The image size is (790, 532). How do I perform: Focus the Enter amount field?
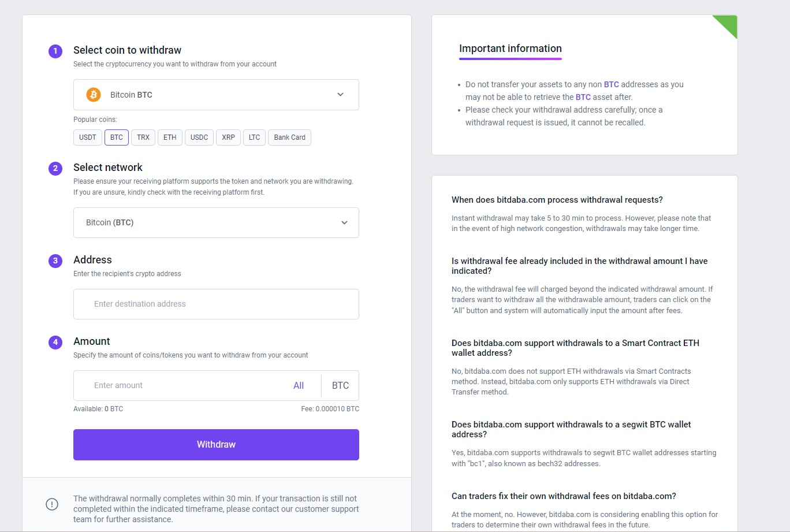tap(185, 385)
